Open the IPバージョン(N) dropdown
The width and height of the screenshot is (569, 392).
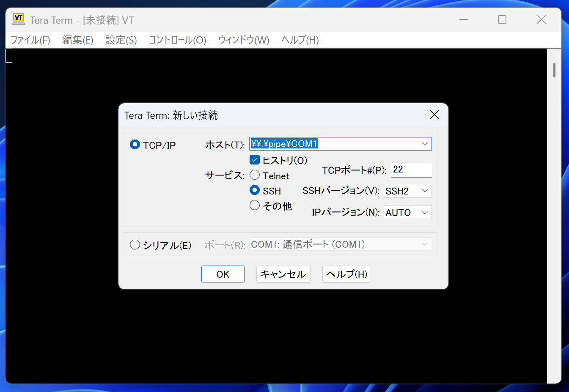point(425,212)
